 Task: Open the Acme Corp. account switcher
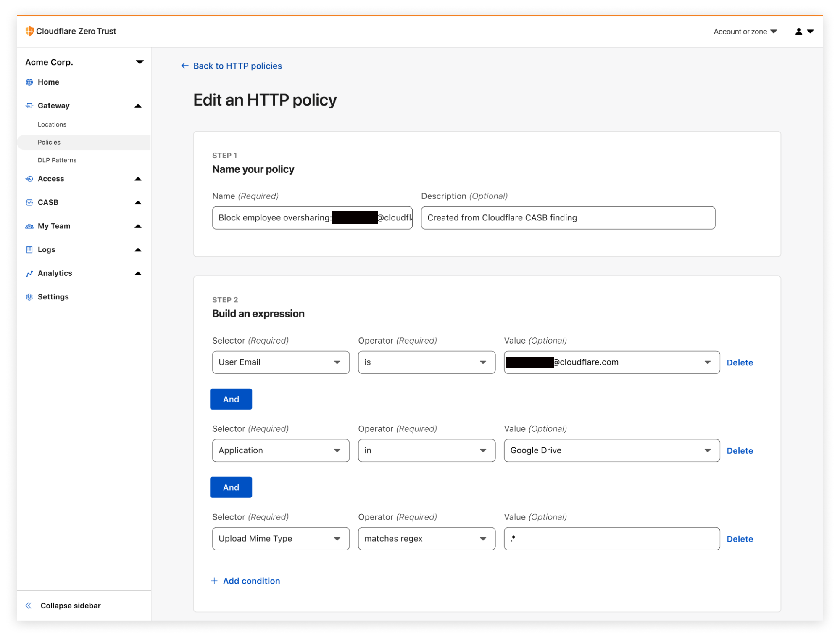[84, 62]
